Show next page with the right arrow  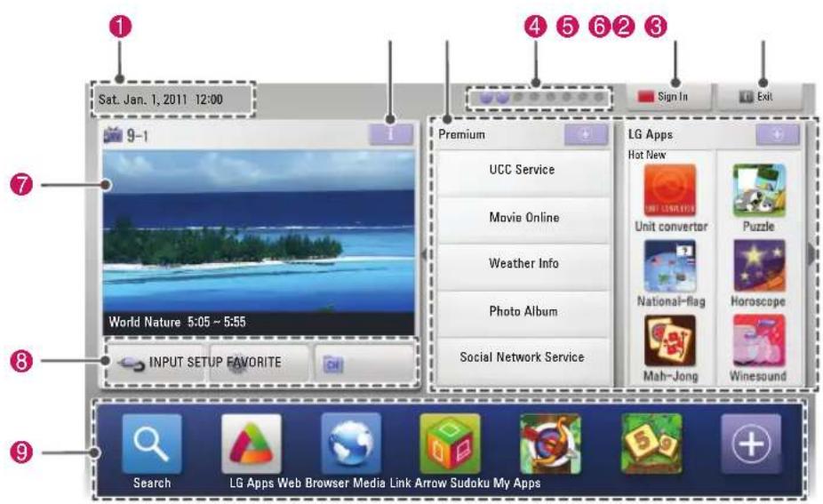click(811, 256)
